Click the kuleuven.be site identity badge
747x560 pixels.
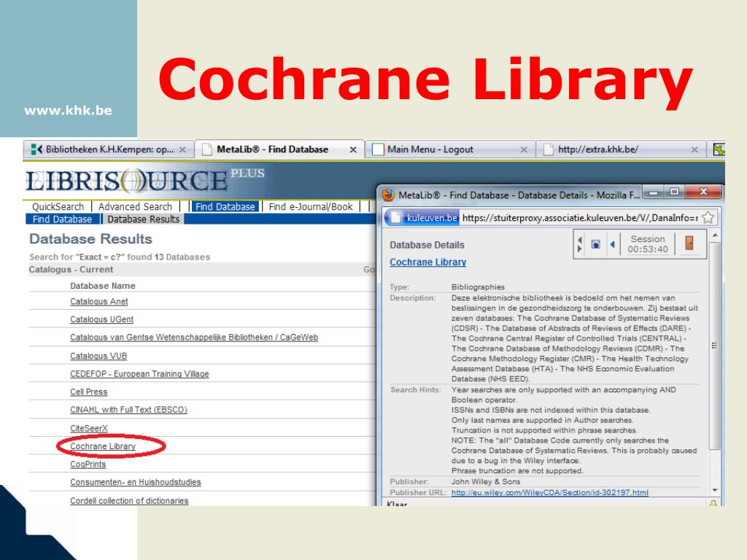tap(422, 217)
